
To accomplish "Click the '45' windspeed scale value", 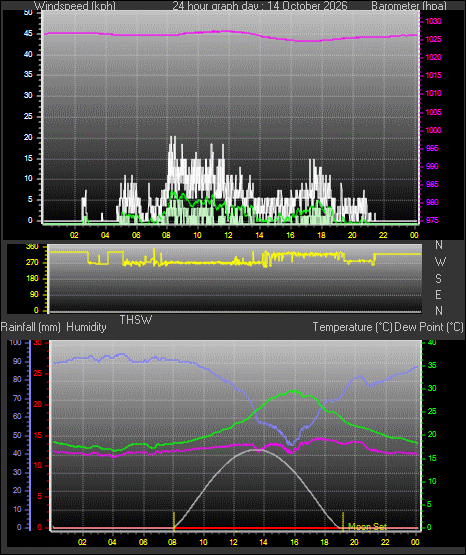I will [x=28, y=34].
